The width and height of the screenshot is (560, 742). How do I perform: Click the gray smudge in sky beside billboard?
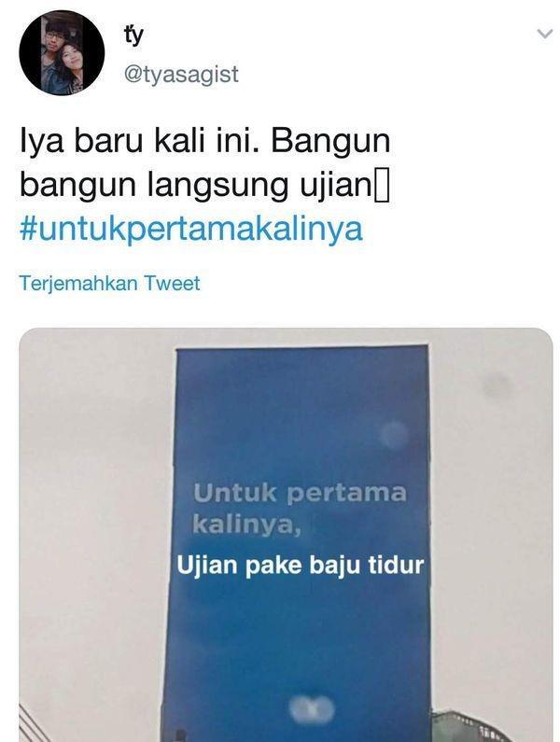497,385
